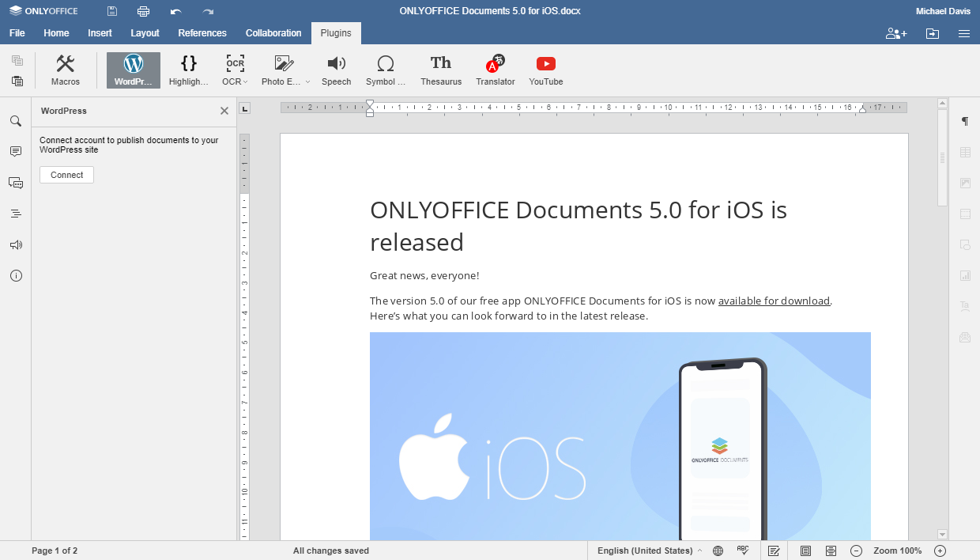Open the Navigation headings panel

pos(16,214)
